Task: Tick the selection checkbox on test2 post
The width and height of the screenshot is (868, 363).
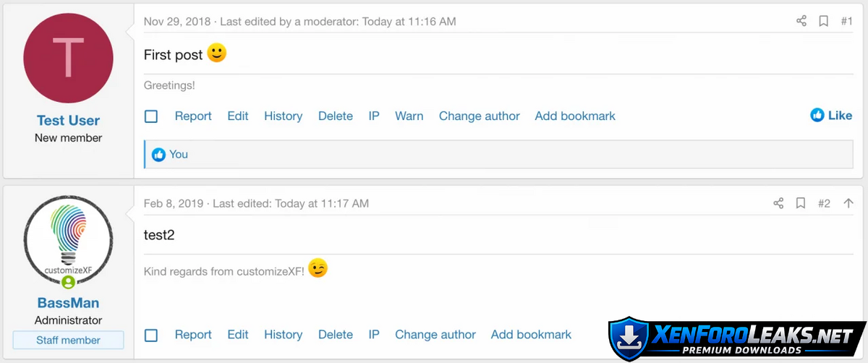Action: tap(151, 335)
